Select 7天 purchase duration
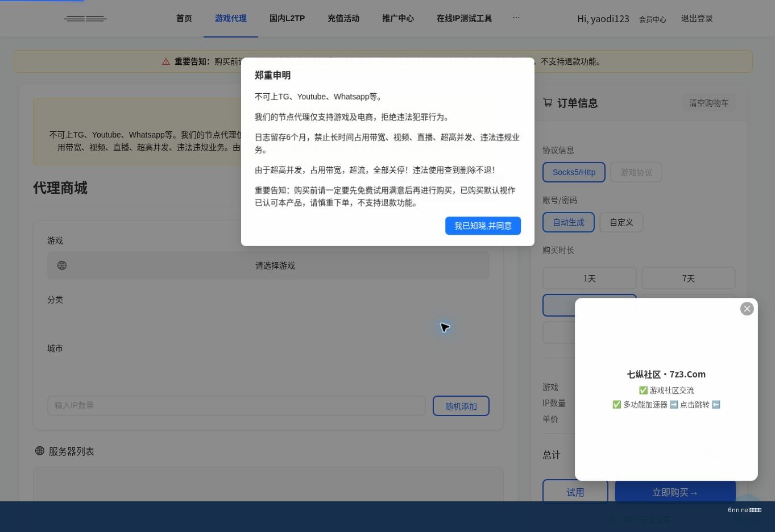Screen dimensions: 775x532 point(689,279)
